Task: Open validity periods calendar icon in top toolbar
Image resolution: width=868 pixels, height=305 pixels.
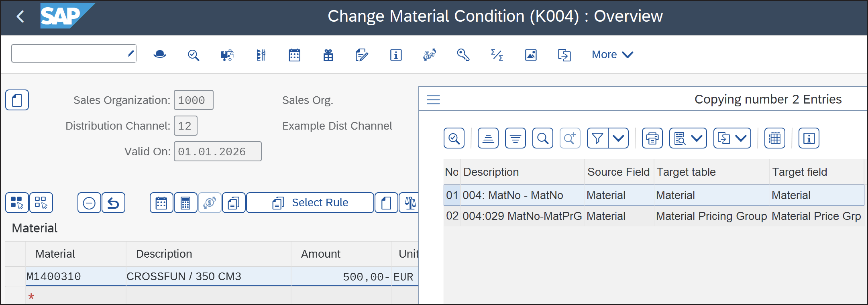Action: click(295, 55)
